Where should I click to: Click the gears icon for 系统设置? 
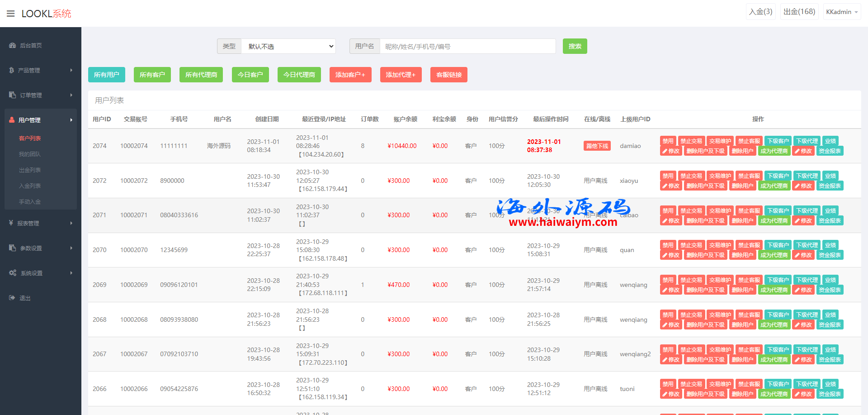(13, 273)
